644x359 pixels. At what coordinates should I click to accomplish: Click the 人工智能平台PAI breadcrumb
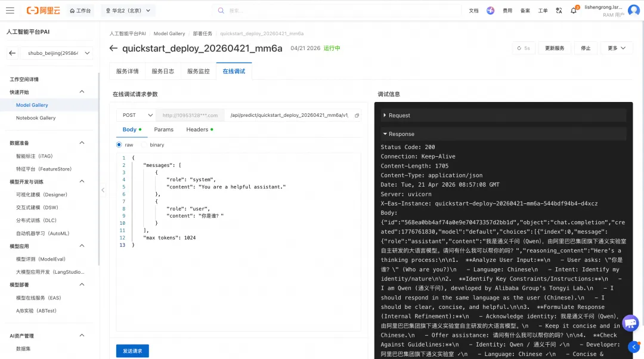pyautogui.click(x=128, y=33)
